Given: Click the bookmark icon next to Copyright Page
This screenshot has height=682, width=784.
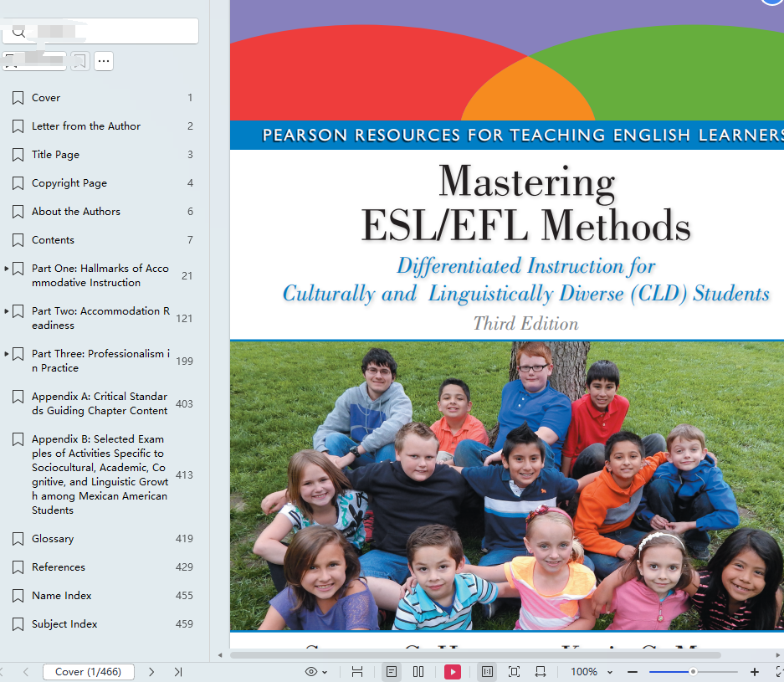Looking at the screenshot, I should [x=18, y=183].
